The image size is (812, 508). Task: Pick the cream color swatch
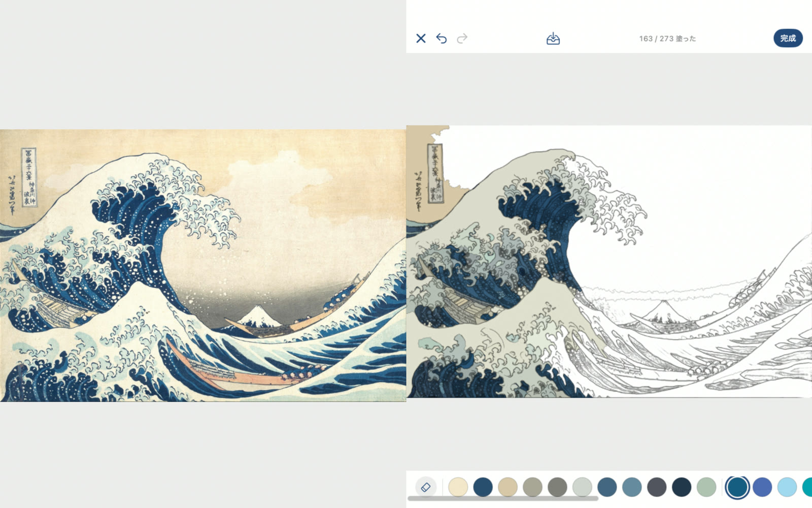click(458, 487)
